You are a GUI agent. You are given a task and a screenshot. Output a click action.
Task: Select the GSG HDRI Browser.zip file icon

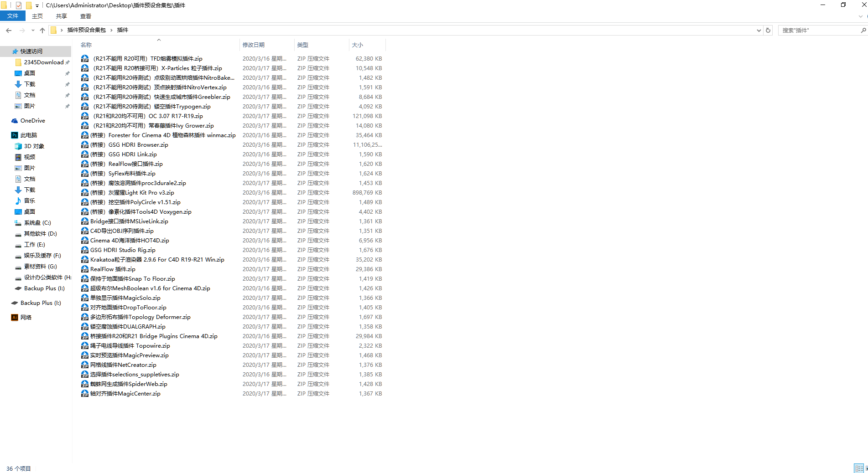(85, 145)
